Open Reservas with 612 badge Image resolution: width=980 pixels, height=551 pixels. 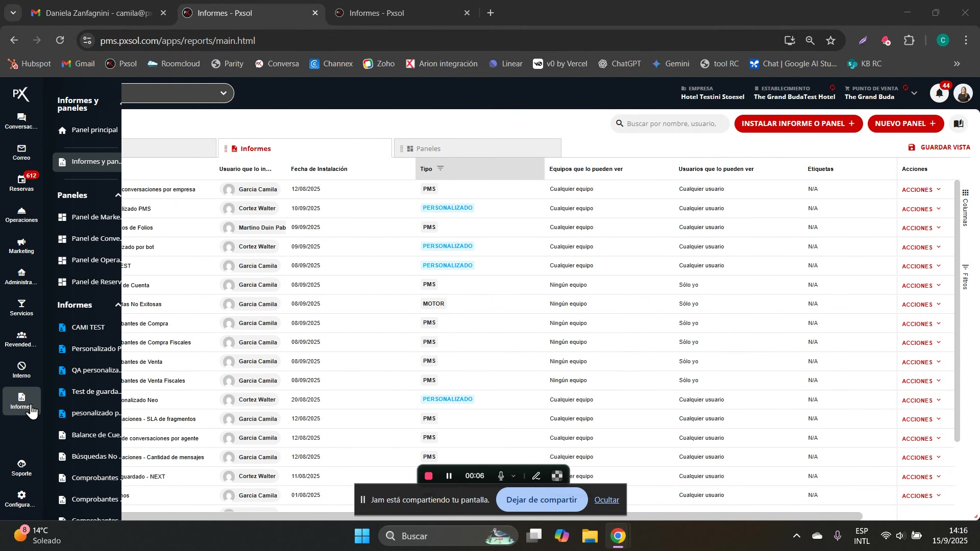point(21,183)
